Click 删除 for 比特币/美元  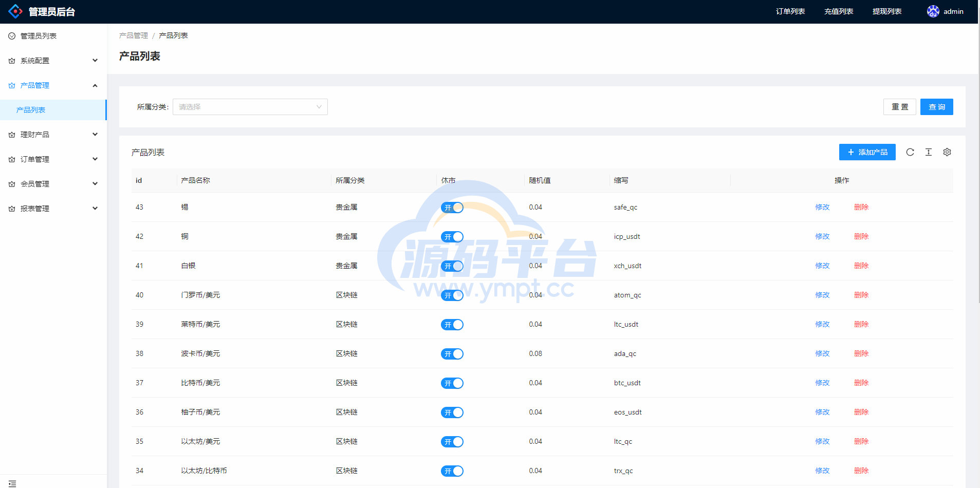861,383
